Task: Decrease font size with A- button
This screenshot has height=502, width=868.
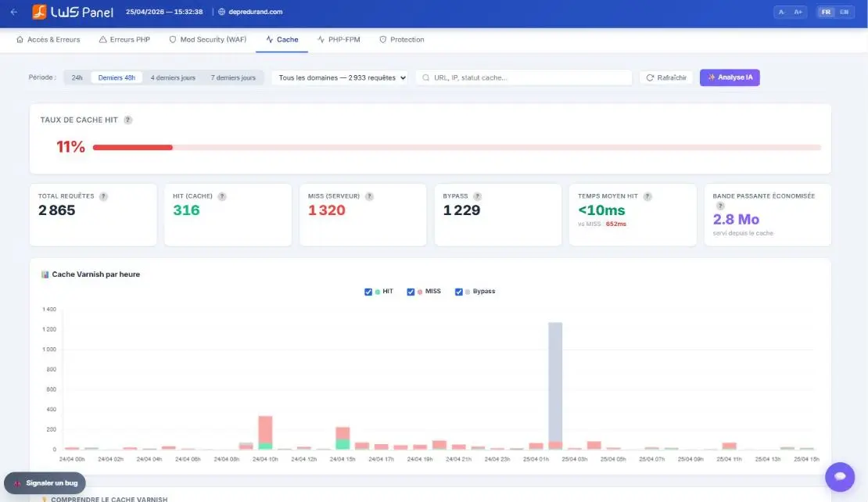Action: tap(782, 12)
